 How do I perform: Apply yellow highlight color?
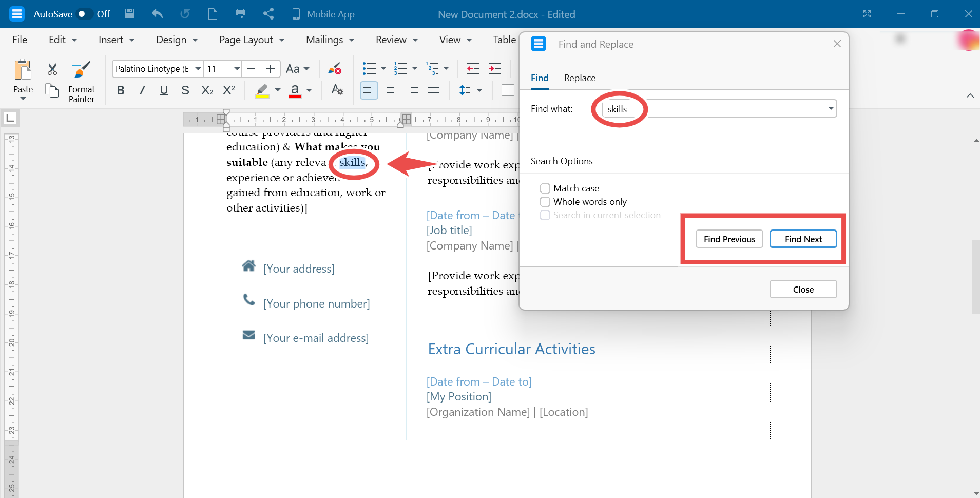tap(262, 91)
